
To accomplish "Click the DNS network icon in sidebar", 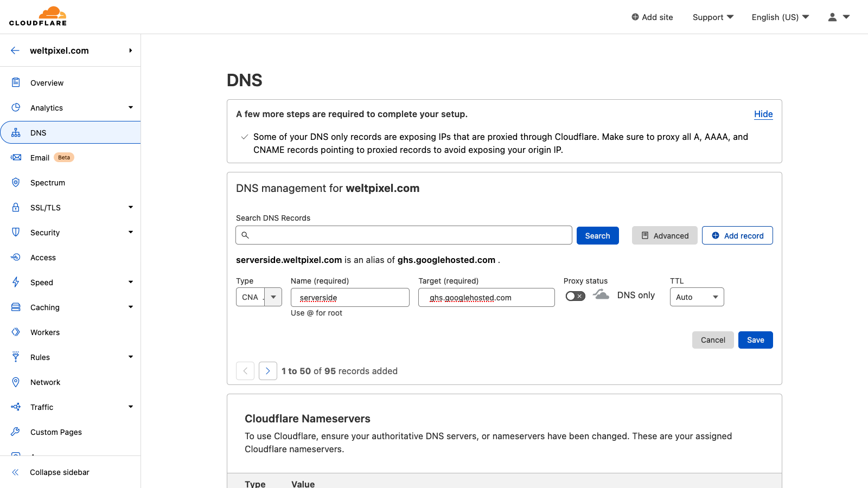I will click(x=16, y=132).
